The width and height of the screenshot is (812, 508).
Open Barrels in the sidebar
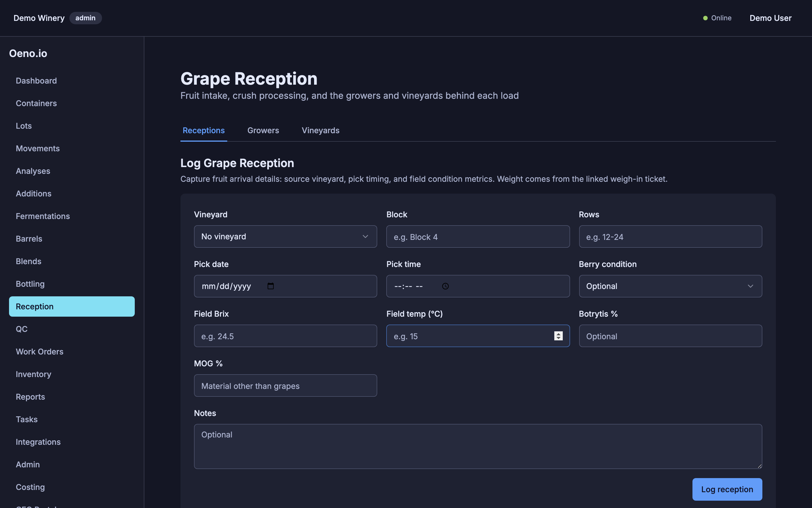point(72,238)
